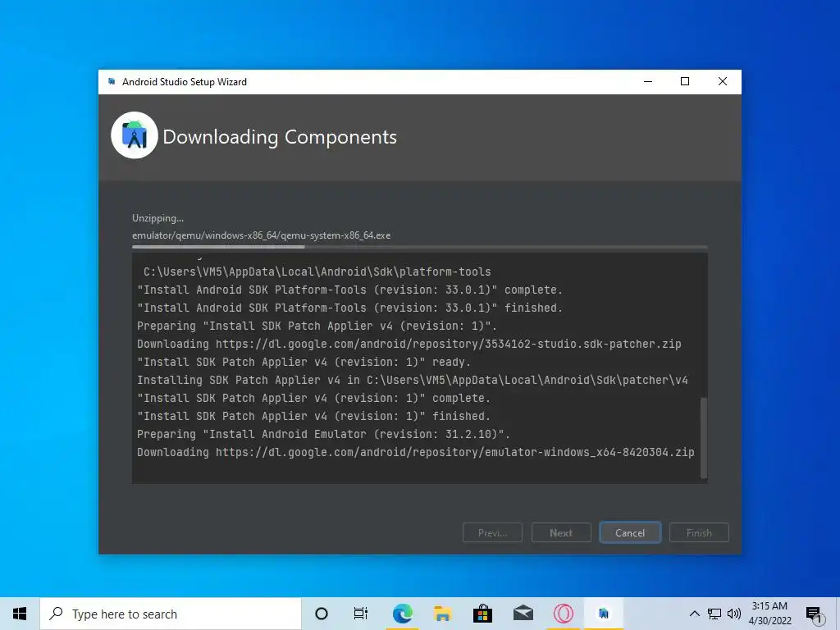840x630 pixels.
Task: Open Opera browser from taskbar
Action: (563, 614)
